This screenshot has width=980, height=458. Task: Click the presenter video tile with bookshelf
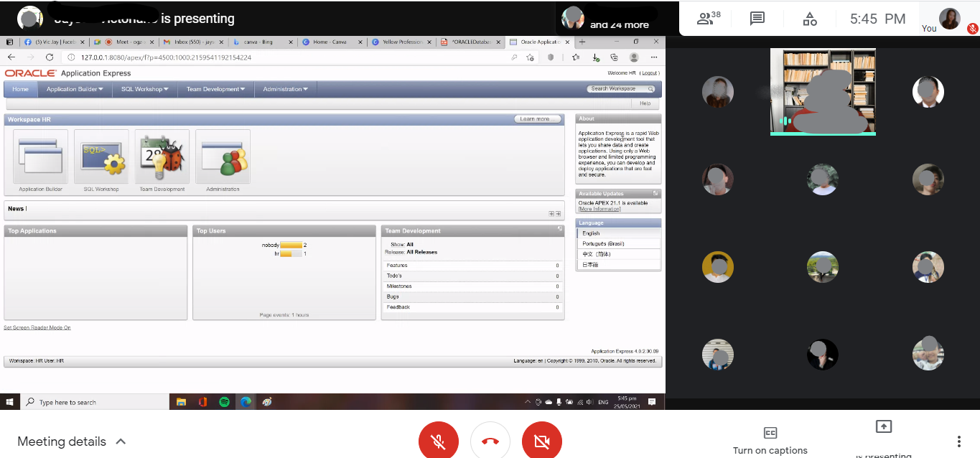coord(823,92)
